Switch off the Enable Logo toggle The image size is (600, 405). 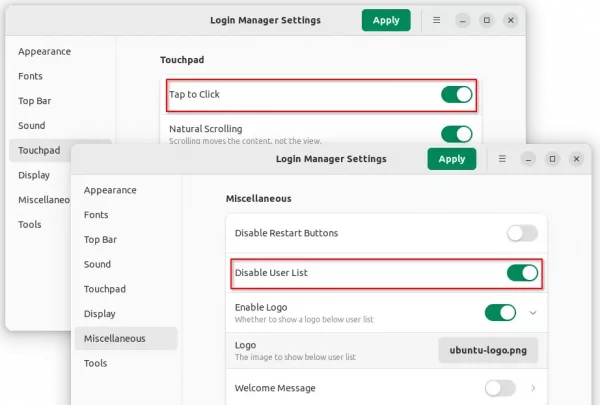coord(500,313)
